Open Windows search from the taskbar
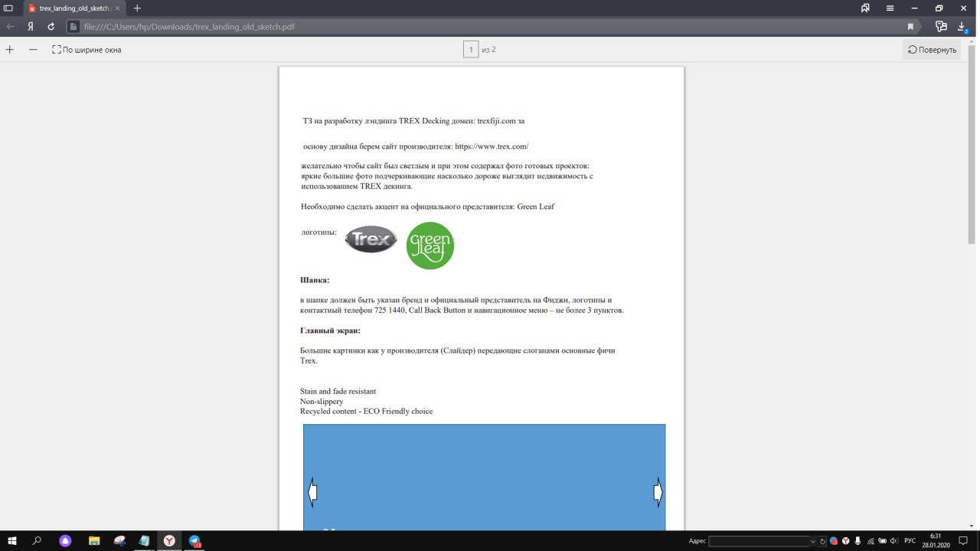This screenshot has width=980, height=551. pyautogui.click(x=37, y=540)
